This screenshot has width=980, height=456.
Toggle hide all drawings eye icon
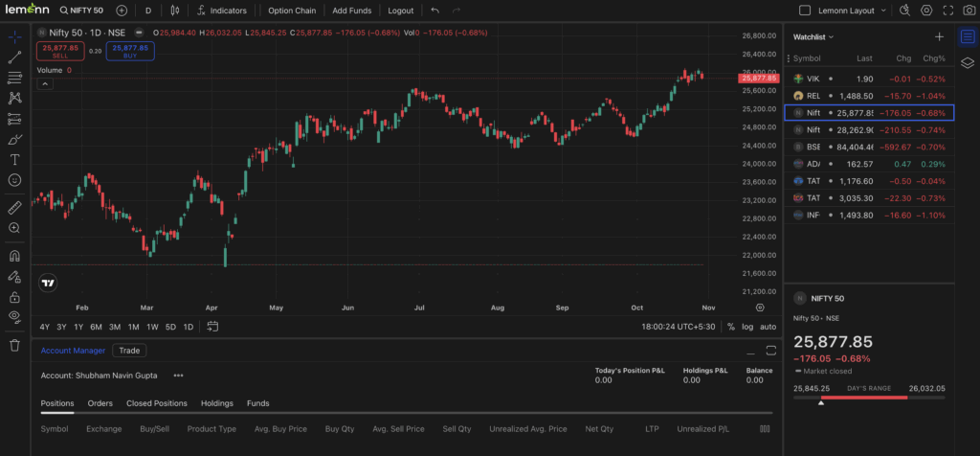tap(14, 316)
